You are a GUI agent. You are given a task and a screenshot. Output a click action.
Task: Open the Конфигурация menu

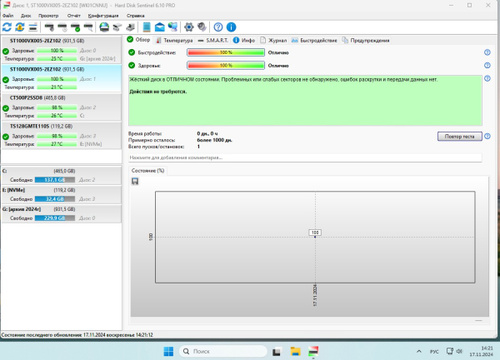click(x=103, y=16)
